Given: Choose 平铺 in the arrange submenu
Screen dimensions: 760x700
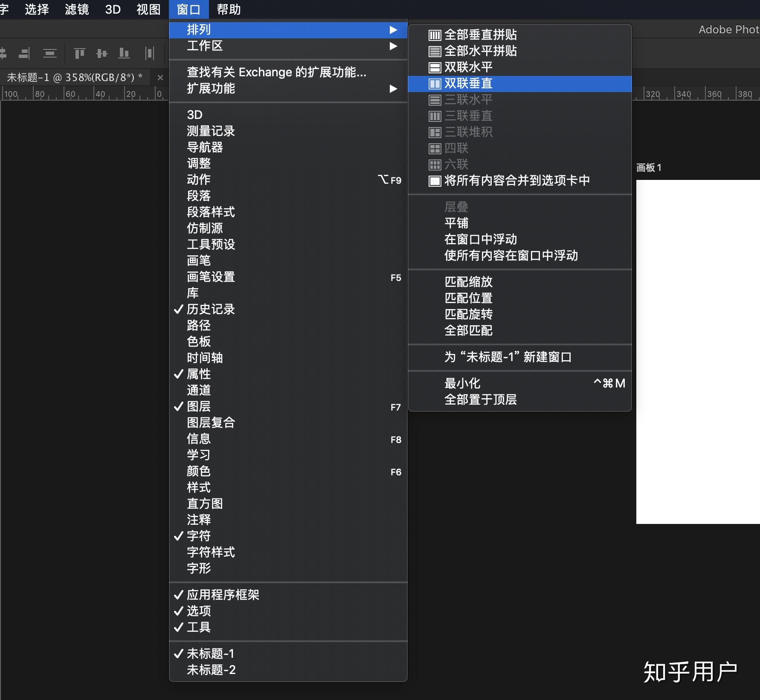Looking at the screenshot, I should [x=520, y=223].
